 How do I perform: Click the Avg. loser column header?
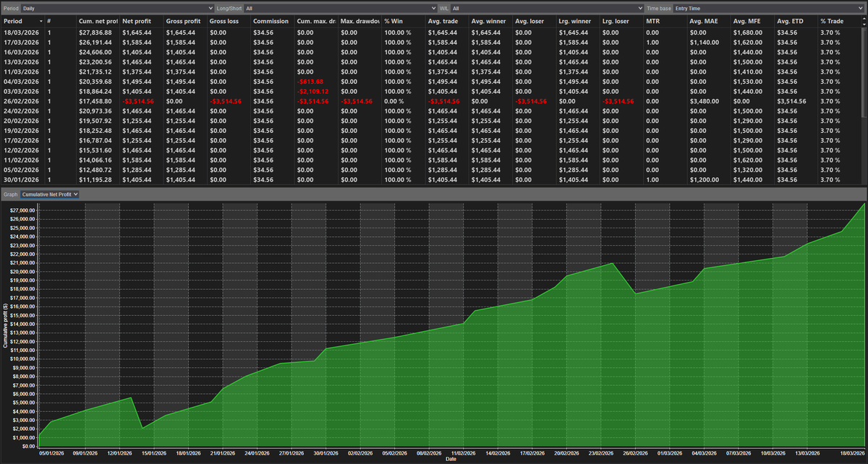(x=534, y=22)
